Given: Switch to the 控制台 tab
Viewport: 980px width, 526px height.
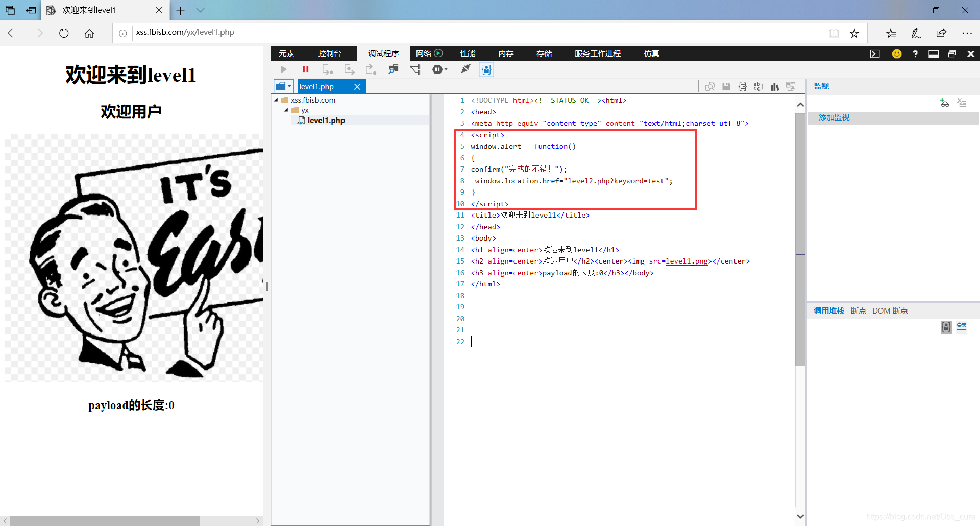Looking at the screenshot, I should [x=330, y=54].
